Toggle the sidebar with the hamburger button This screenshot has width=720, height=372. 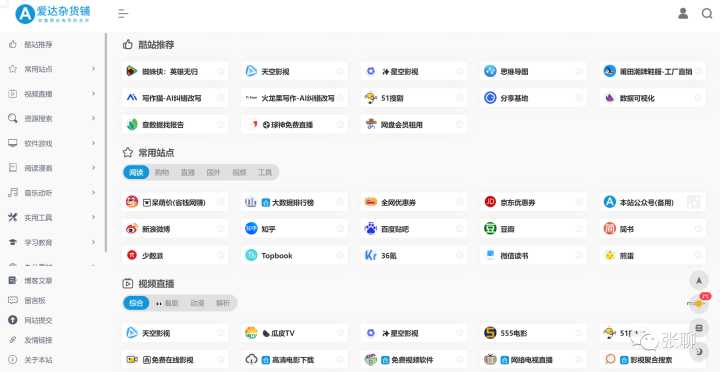(123, 14)
